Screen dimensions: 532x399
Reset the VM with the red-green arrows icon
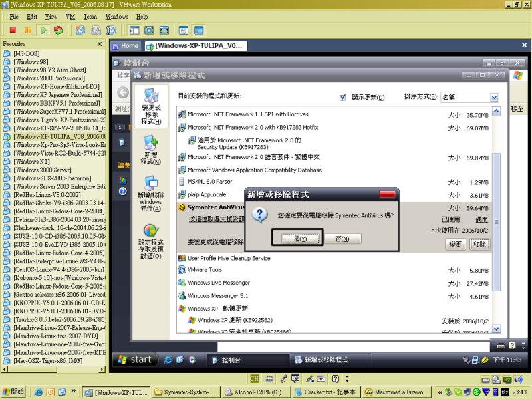tap(59, 30)
